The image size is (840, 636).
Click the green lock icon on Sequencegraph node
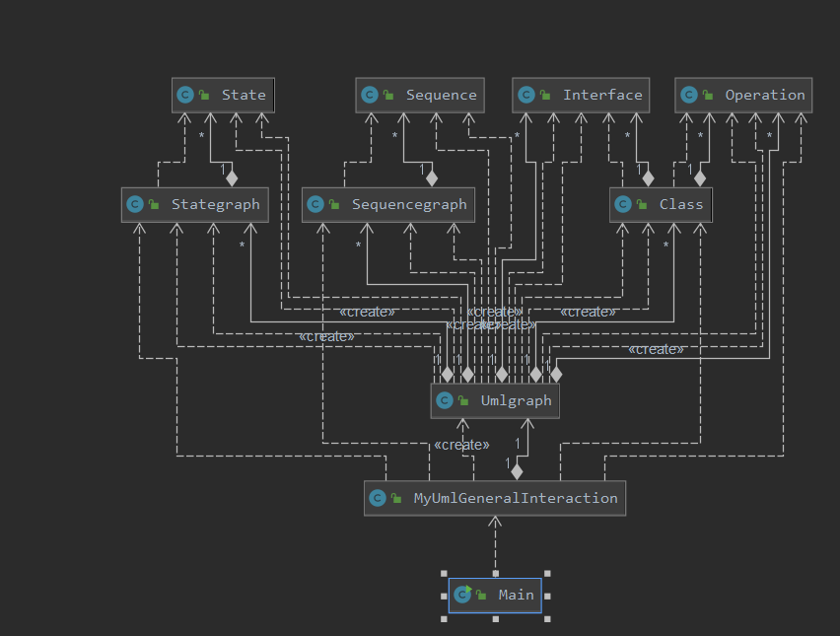(x=334, y=205)
